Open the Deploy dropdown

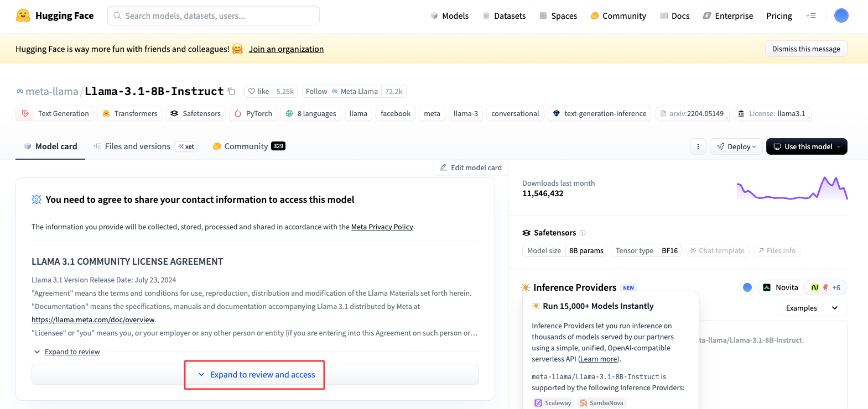click(x=736, y=146)
